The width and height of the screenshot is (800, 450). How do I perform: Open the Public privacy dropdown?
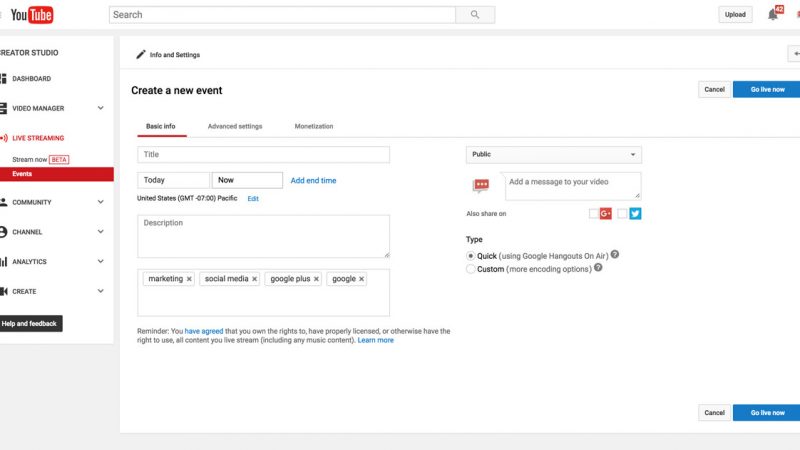tap(553, 155)
